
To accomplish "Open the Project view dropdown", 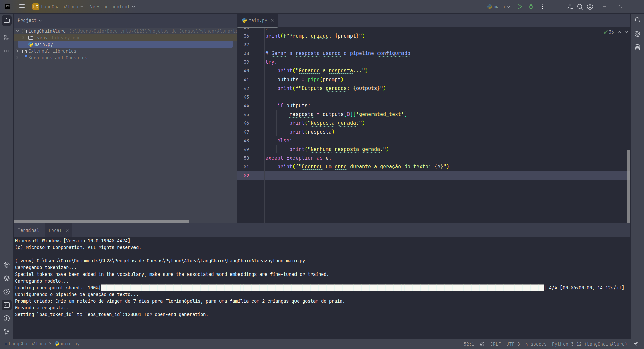I will [x=30, y=20].
